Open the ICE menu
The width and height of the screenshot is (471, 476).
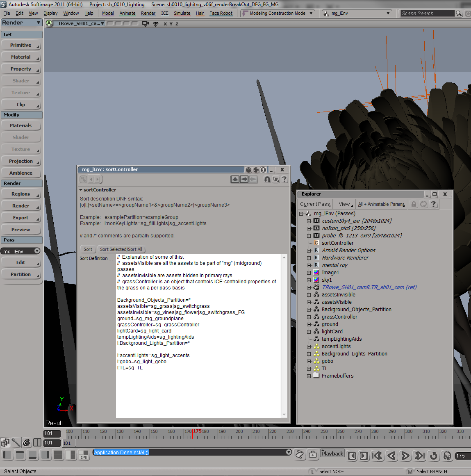165,13
